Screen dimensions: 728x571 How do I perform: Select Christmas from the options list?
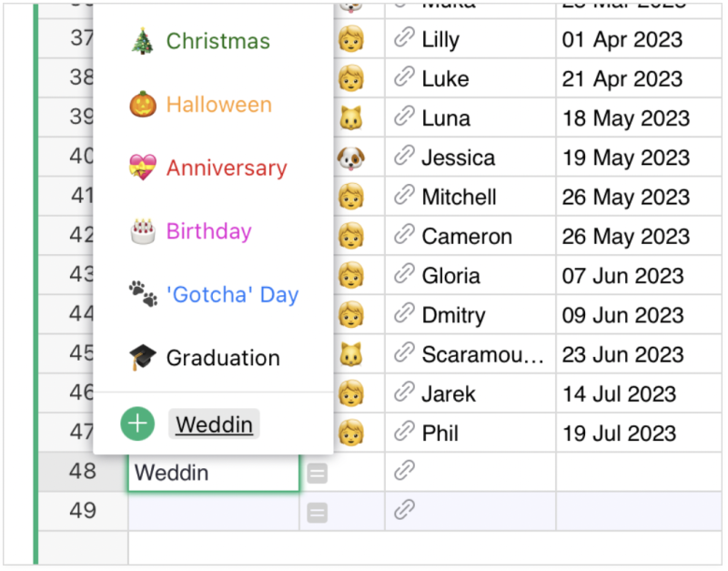pos(217,40)
